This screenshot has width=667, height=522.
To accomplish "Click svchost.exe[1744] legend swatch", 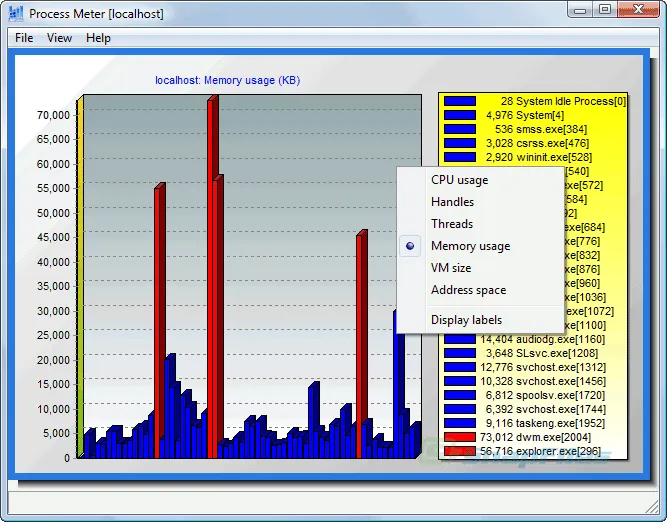I will (x=460, y=409).
